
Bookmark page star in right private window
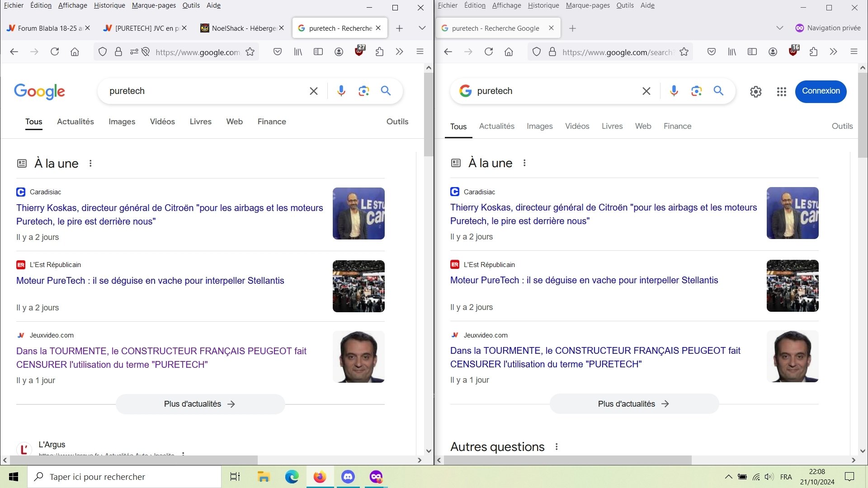pyautogui.click(x=684, y=52)
